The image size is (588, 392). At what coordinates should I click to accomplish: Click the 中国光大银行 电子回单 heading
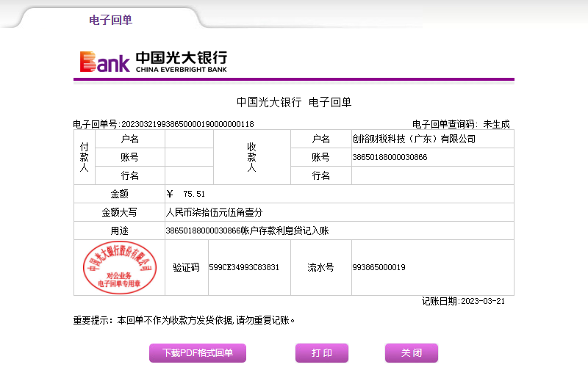click(294, 102)
